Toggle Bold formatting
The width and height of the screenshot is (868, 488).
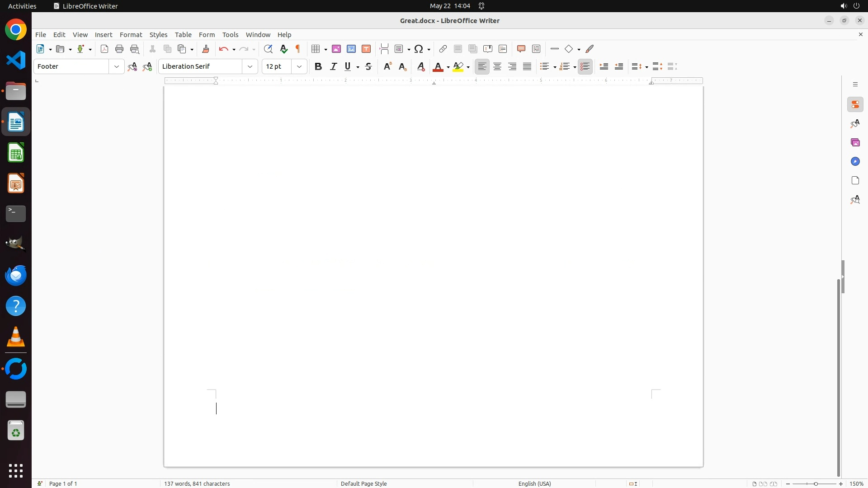318,66
